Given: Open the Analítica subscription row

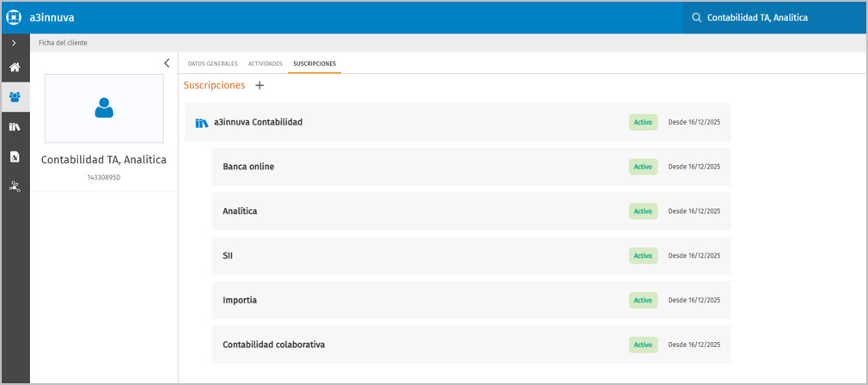Looking at the screenshot, I should pyautogui.click(x=472, y=211).
